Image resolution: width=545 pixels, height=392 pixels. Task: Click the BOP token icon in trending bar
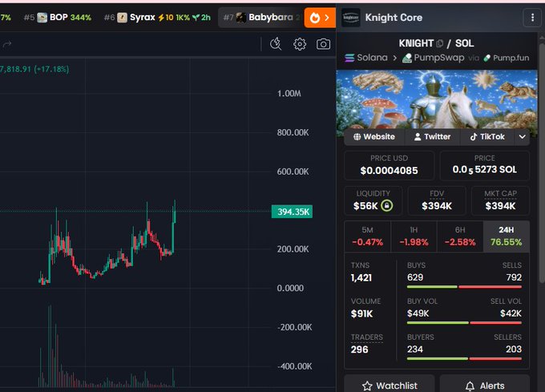[42, 18]
